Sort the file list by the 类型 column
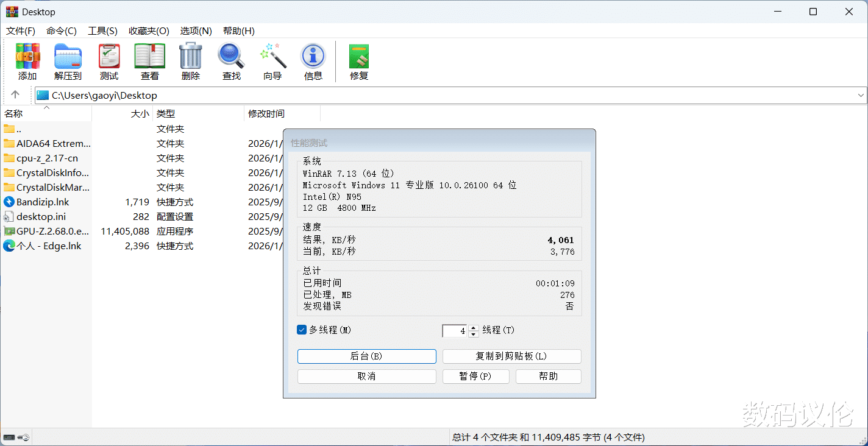 tap(198, 113)
